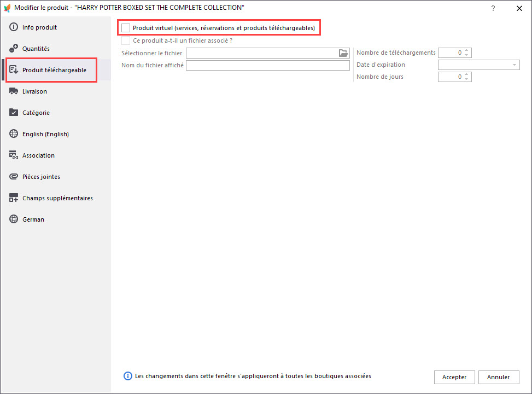Click the German globe icon

(14, 219)
